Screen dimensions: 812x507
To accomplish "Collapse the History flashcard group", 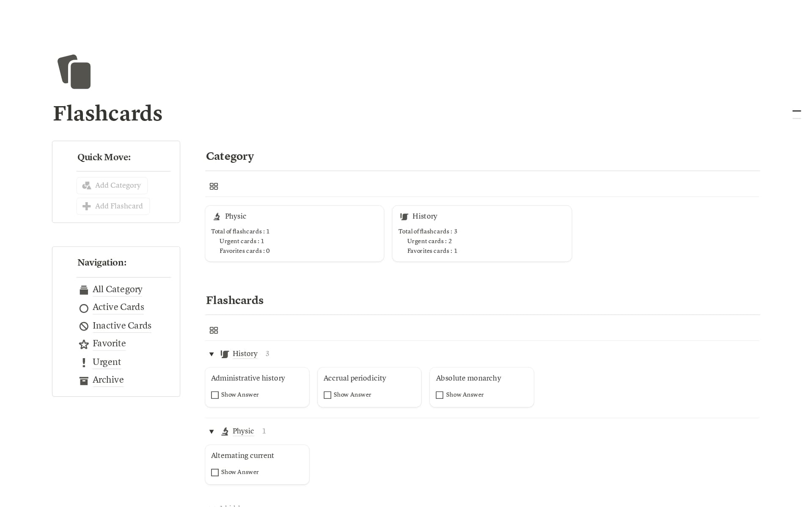I will [x=211, y=354].
